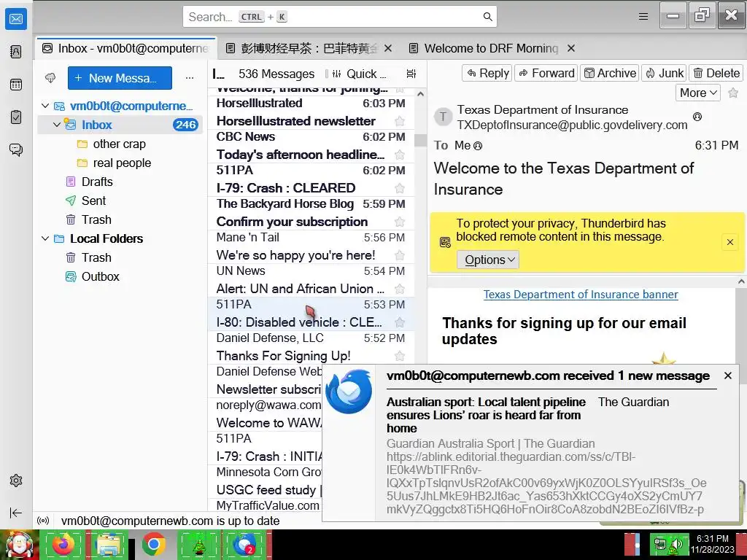Open the Daniel Defense, LLC message

click(311, 347)
